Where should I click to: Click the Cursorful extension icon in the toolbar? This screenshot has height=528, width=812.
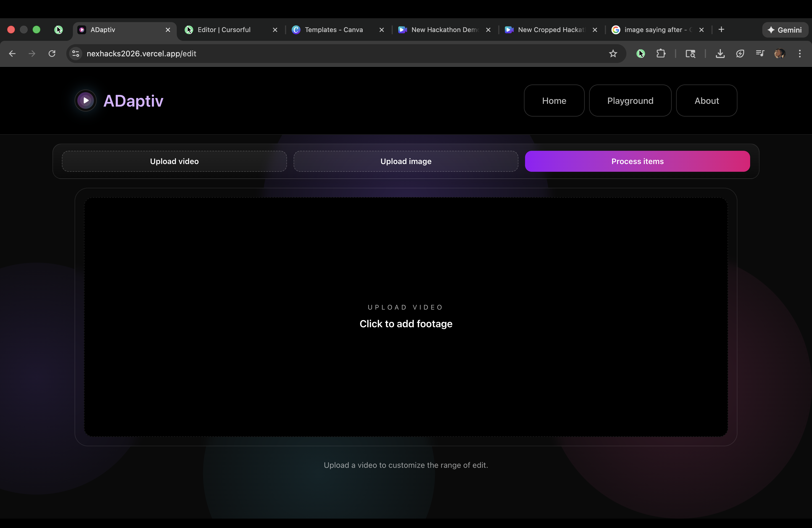tap(640, 54)
